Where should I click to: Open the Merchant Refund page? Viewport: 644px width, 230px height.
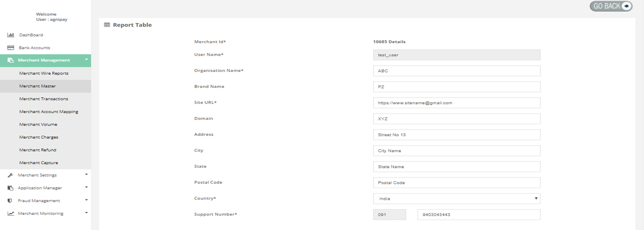[38, 150]
